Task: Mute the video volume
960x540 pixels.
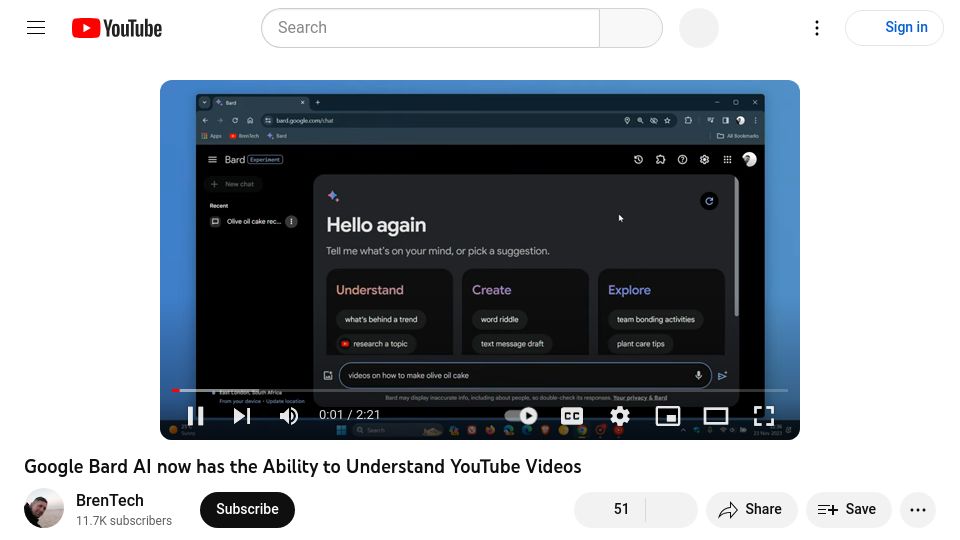Action: point(288,416)
